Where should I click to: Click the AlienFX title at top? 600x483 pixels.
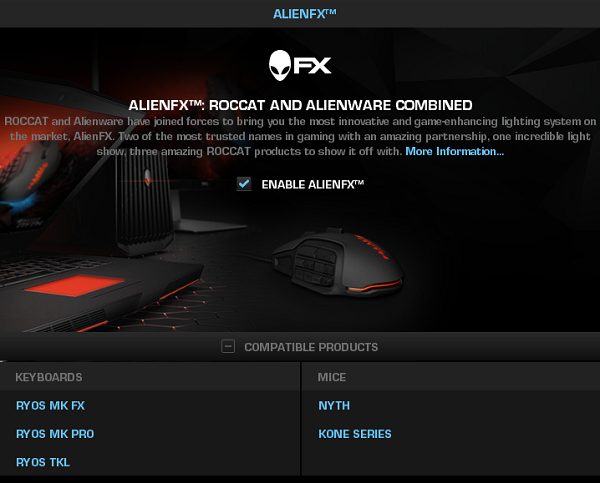[x=305, y=14]
